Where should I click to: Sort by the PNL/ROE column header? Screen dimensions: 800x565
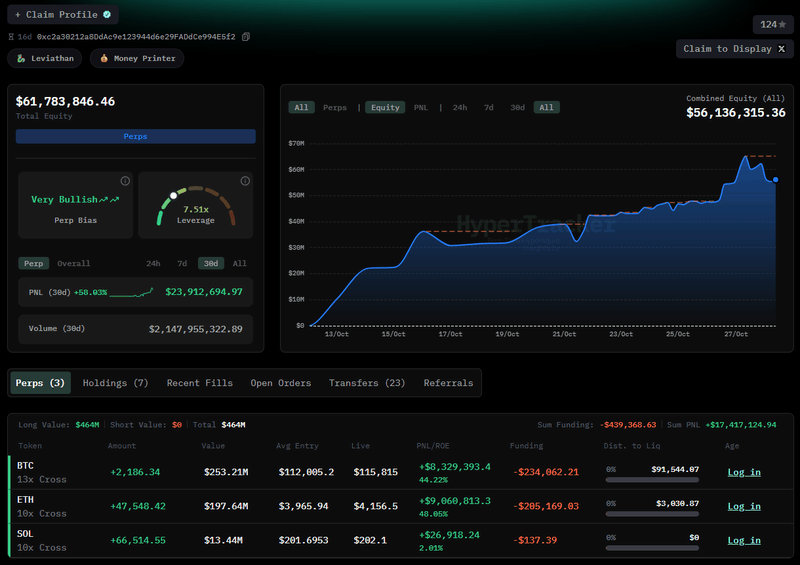pyautogui.click(x=433, y=446)
